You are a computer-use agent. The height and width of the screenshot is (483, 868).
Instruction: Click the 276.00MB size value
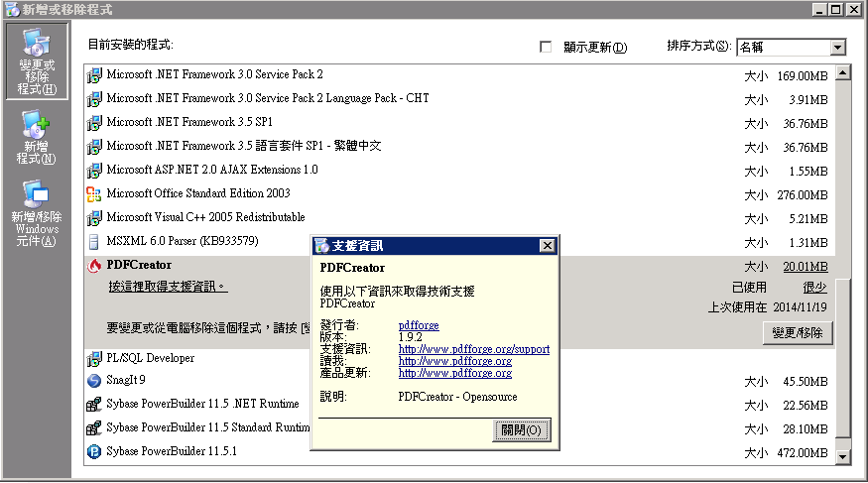click(x=803, y=195)
